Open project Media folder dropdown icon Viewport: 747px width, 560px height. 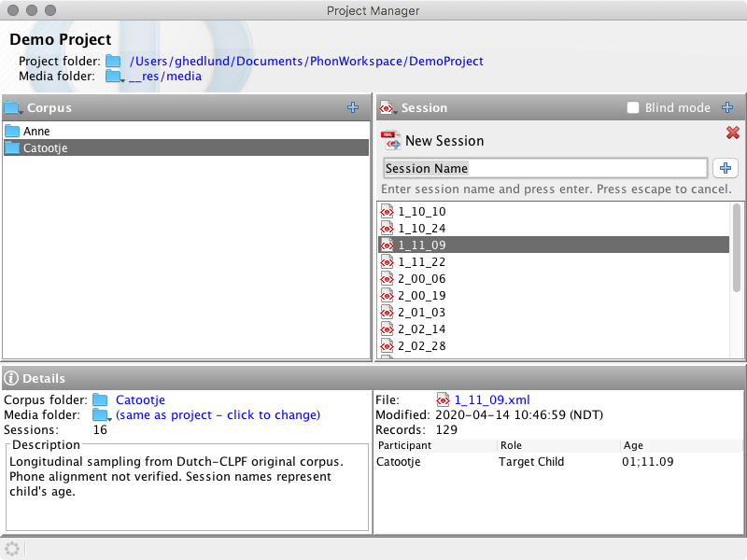click(x=114, y=77)
